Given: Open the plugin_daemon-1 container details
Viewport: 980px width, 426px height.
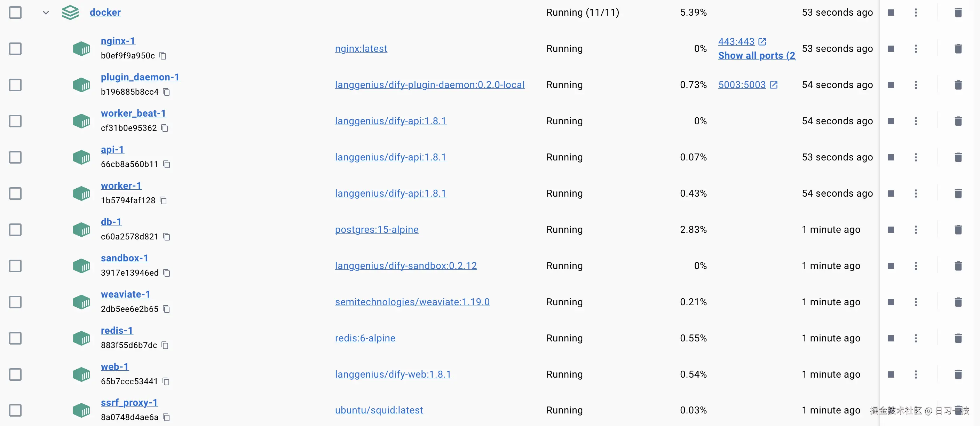Looking at the screenshot, I should click(140, 77).
